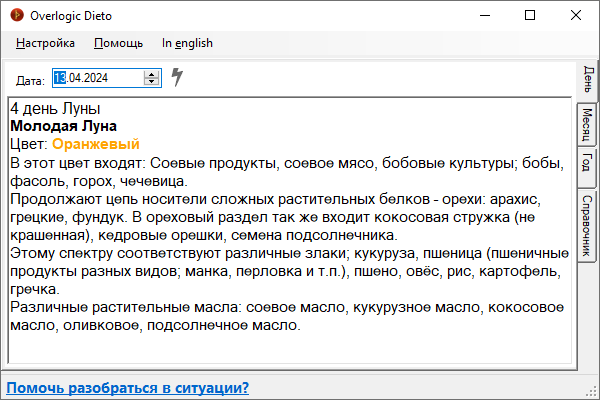Open the Справочник tab
This screenshot has height=400, width=600.
click(x=587, y=226)
